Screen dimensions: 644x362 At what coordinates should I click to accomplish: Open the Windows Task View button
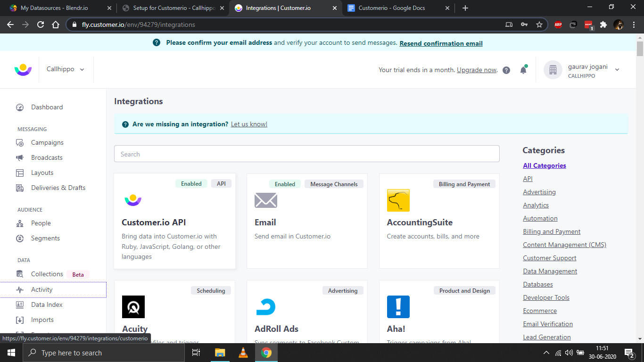(x=197, y=353)
